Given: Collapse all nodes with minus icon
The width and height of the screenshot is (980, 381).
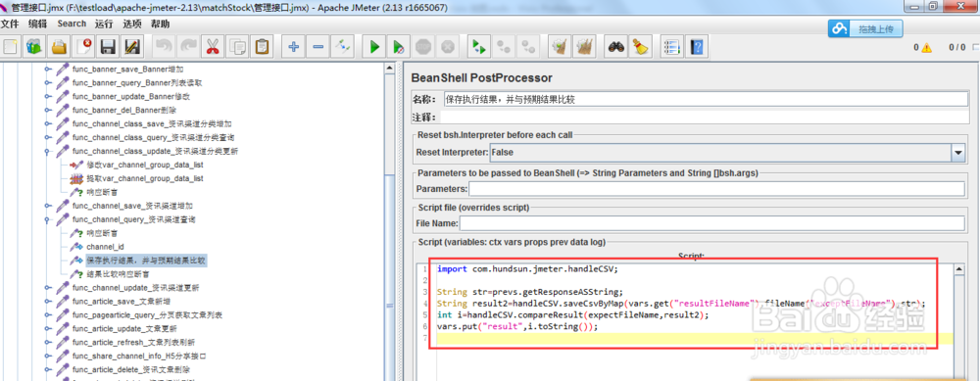Looking at the screenshot, I should [318, 47].
